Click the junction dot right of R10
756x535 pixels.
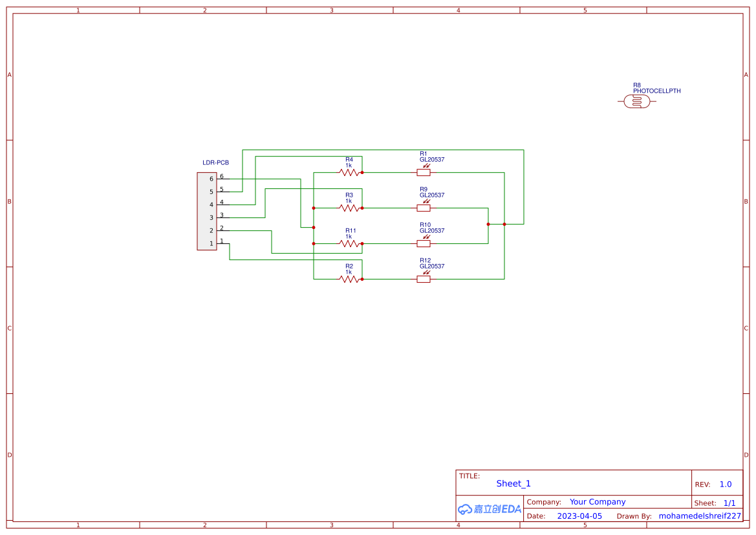point(488,224)
